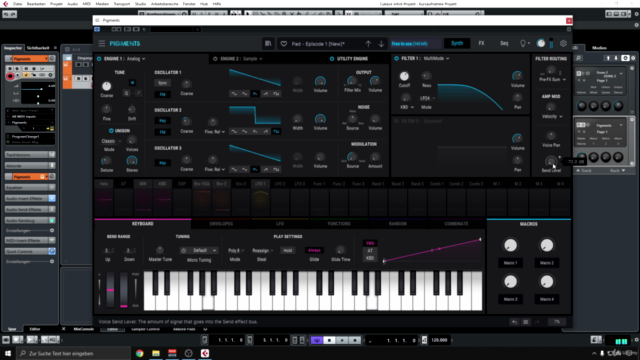The image size is (640, 360).
Task: Click the Windows Start button
Action: (8, 353)
